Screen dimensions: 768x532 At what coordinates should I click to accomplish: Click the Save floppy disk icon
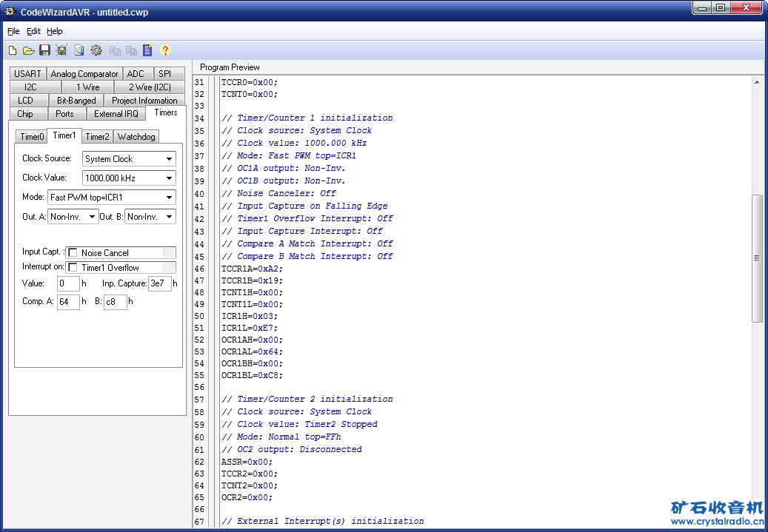click(x=45, y=50)
